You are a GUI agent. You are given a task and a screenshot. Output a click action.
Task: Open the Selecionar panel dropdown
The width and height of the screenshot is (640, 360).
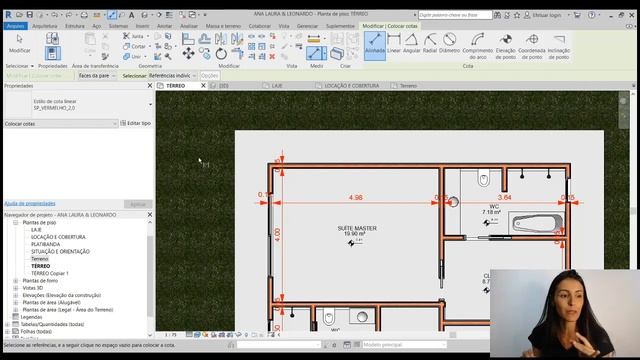tap(20, 66)
